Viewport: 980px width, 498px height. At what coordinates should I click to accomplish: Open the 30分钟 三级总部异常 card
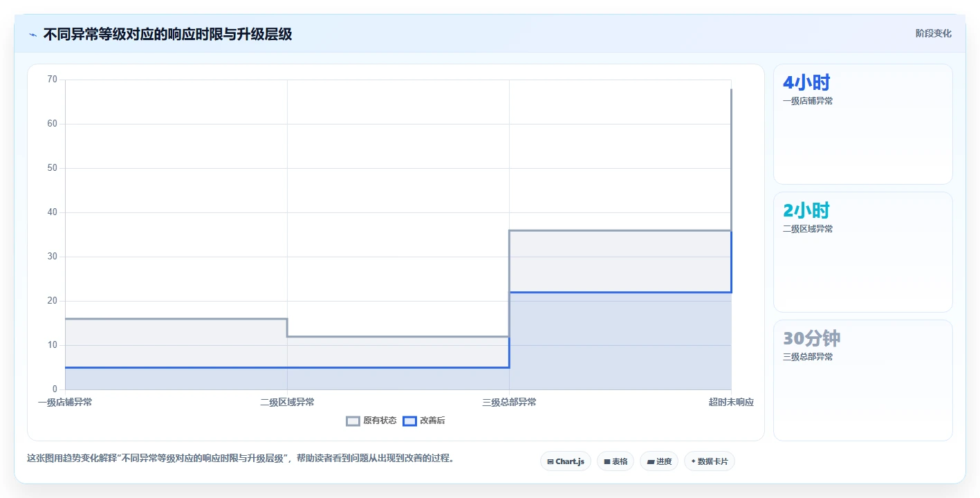pyautogui.click(x=863, y=380)
